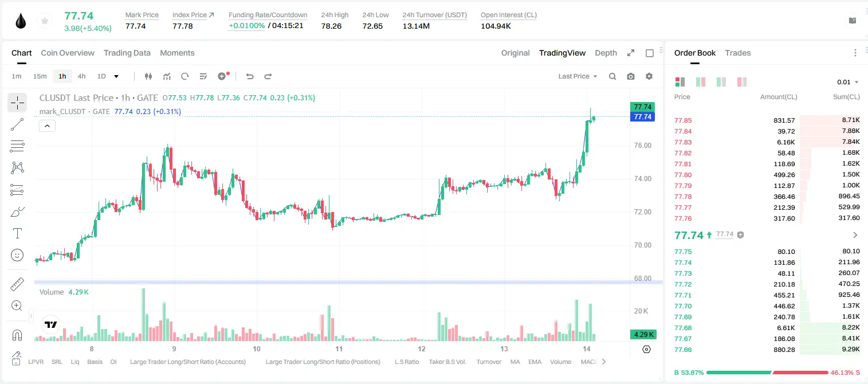Open the emoji sticker tool

pyautogui.click(x=17, y=255)
